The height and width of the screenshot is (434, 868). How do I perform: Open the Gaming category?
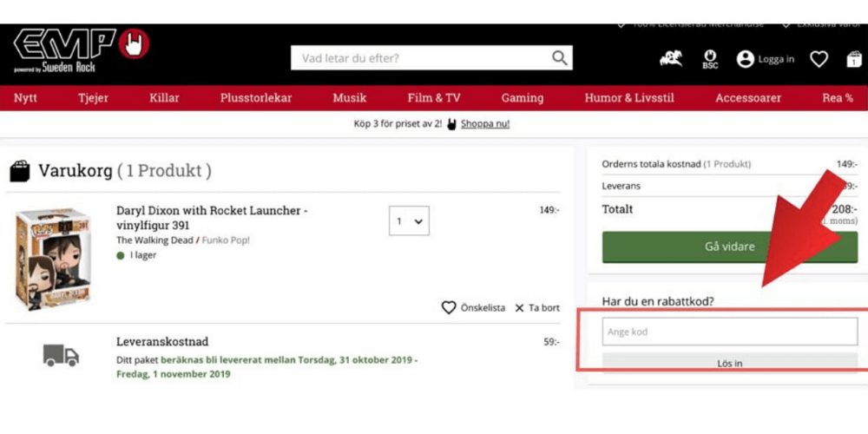[x=523, y=98]
